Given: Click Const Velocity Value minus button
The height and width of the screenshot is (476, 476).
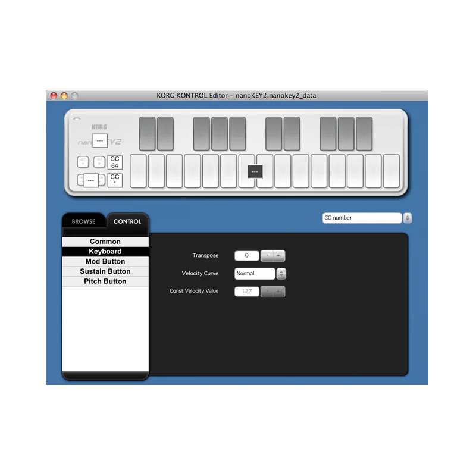Looking at the screenshot, I should coord(267,292).
